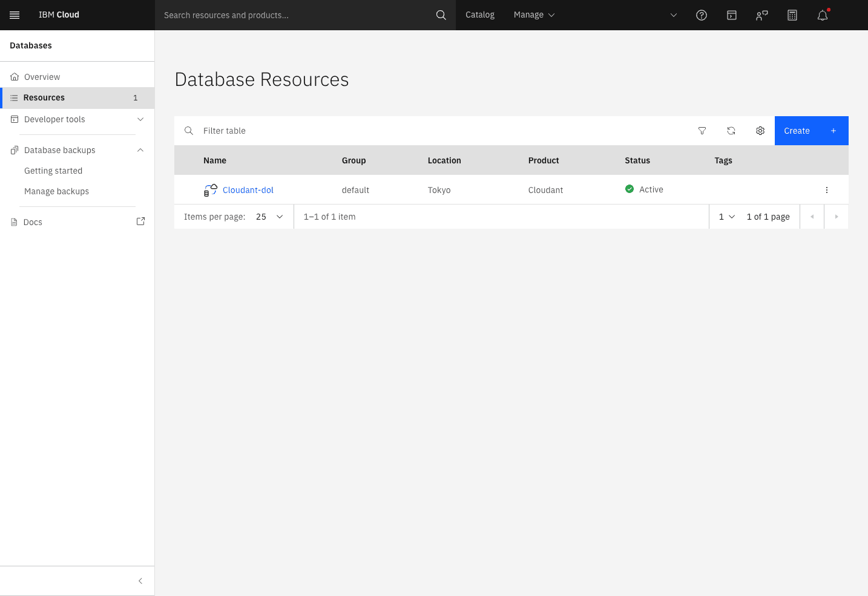Open the Manage dropdown menu
This screenshot has height=596, width=868.
534,15
